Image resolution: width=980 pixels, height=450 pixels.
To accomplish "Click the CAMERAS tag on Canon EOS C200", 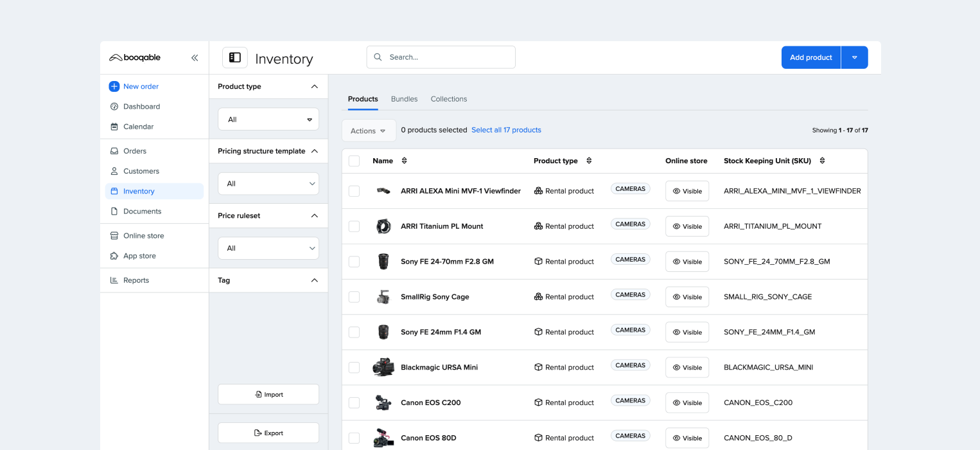I will [x=630, y=401].
